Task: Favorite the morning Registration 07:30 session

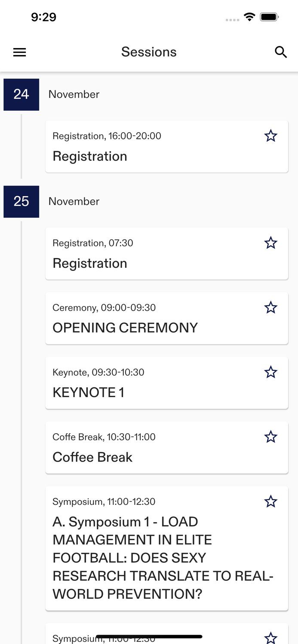Action: coord(270,243)
